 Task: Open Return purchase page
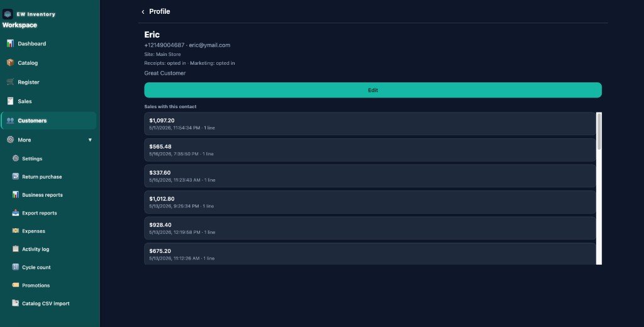(x=52, y=177)
